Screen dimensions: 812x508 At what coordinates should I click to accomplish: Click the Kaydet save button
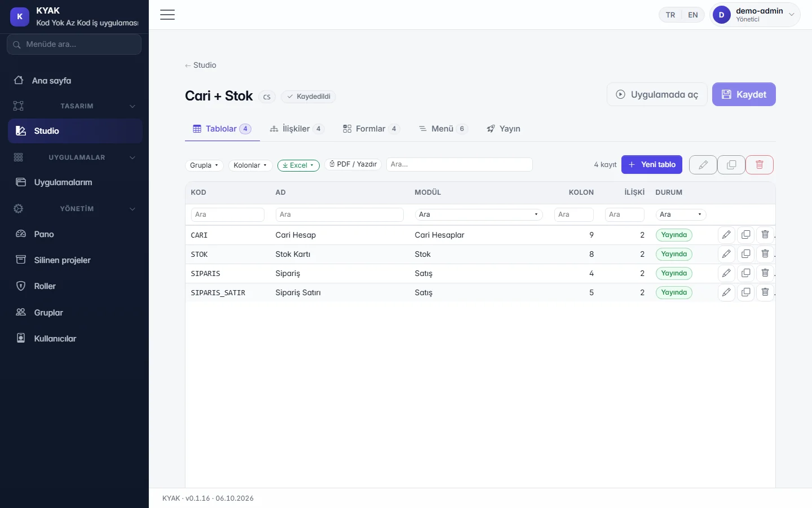click(x=744, y=94)
